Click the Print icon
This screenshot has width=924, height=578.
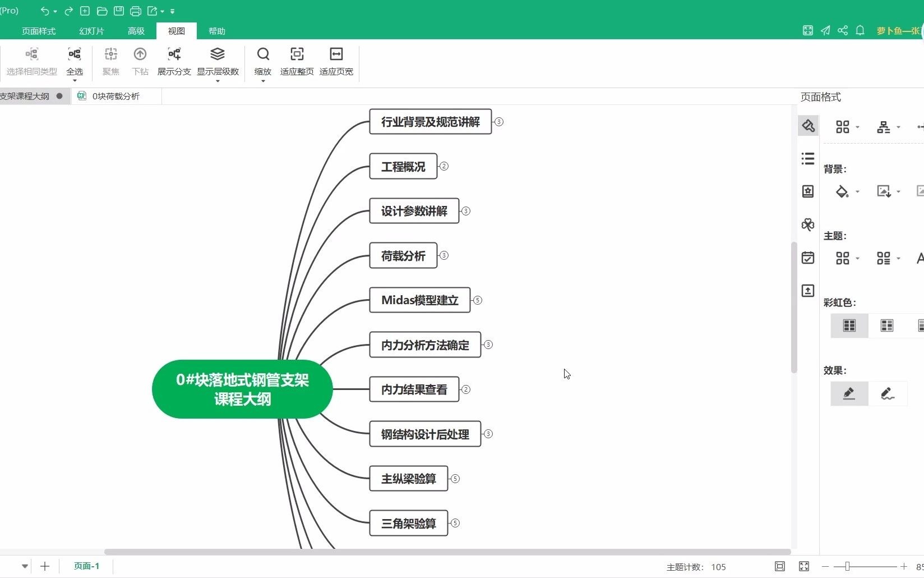pos(135,11)
